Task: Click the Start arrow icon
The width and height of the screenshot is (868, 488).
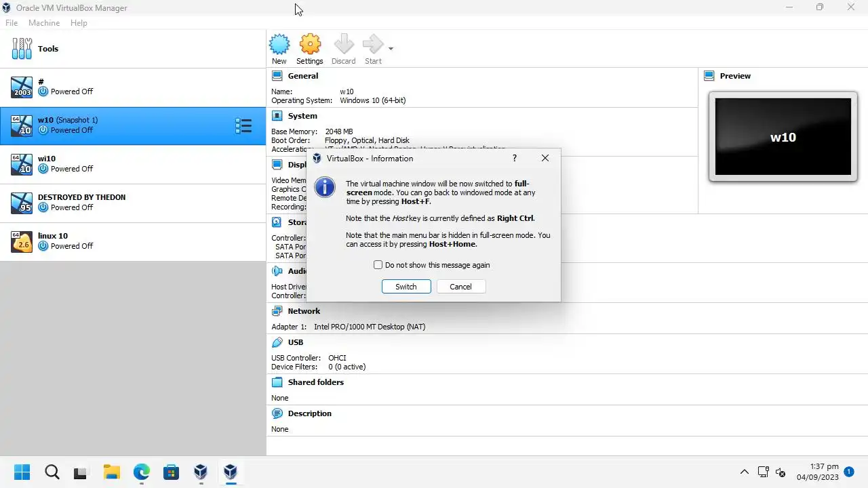Action: coord(373,45)
